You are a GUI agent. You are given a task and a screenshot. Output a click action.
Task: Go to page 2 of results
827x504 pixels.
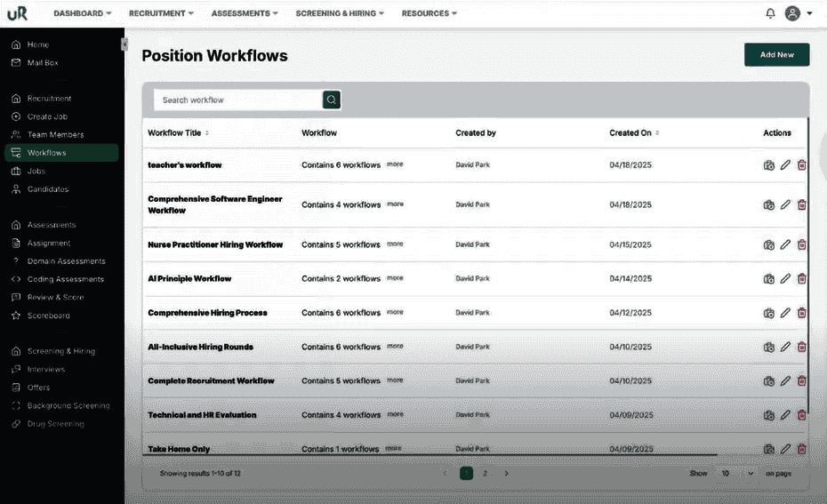pos(485,473)
